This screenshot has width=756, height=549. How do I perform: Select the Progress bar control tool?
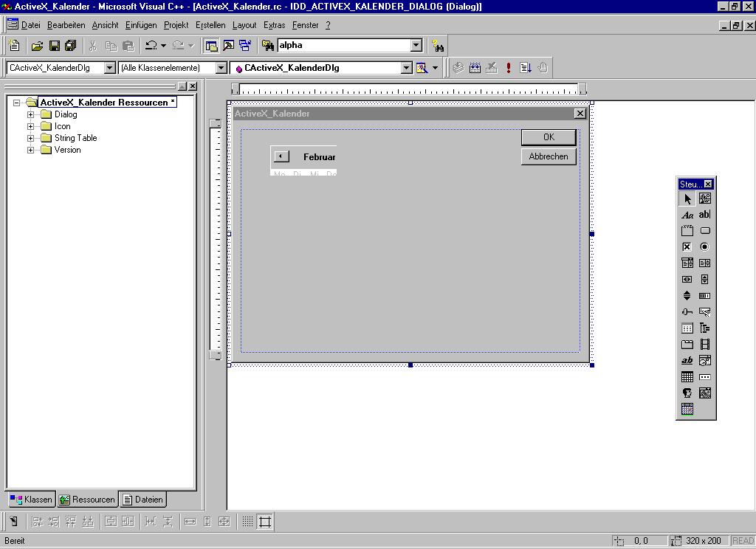(x=704, y=295)
